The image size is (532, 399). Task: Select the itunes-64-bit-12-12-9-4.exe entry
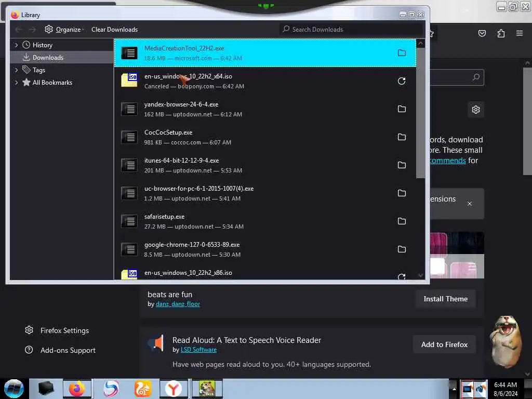[265, 165]
